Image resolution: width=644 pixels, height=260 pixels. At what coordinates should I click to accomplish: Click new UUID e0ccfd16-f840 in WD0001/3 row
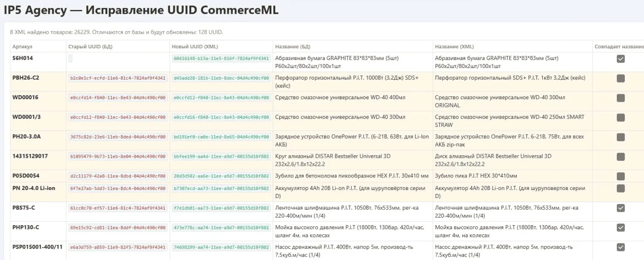pos(221,117)
